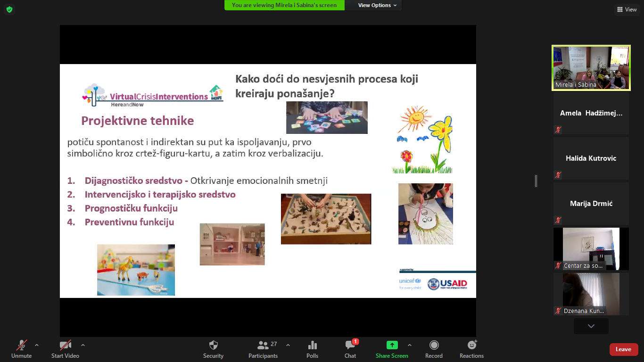Open the Participants panel
The width and height of the screenshot is (644, 362).
(x=263, y=345)
